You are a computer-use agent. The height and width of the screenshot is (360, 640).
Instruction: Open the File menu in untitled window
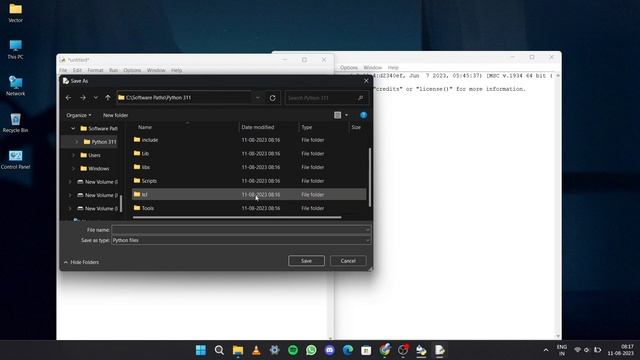click(x=63, y=70)
